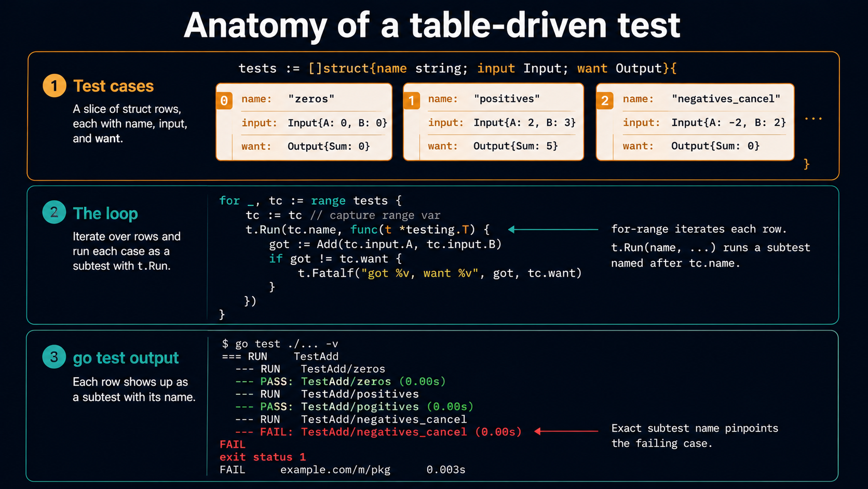This screenshot has width=868, height=489.
Task: Click "Input{A: 2, B: 3}" in the positives card
Action: point(524,123)
